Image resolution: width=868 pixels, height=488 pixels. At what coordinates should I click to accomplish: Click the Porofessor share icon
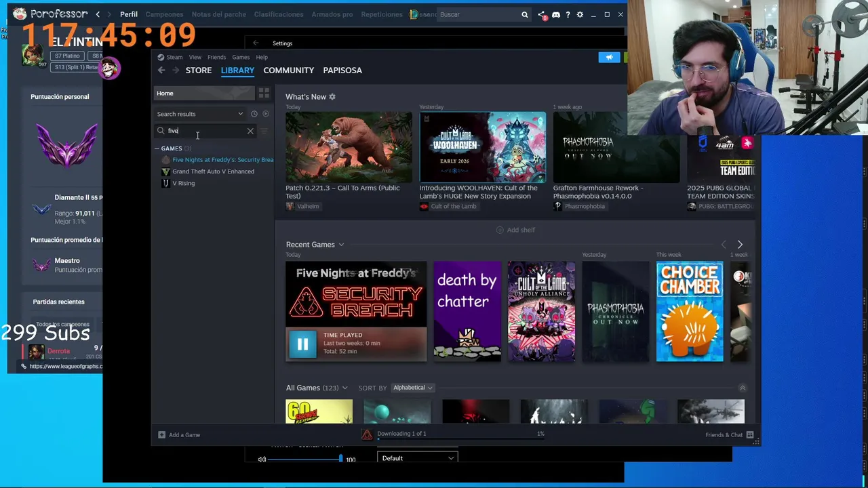[x=541, y=14]
